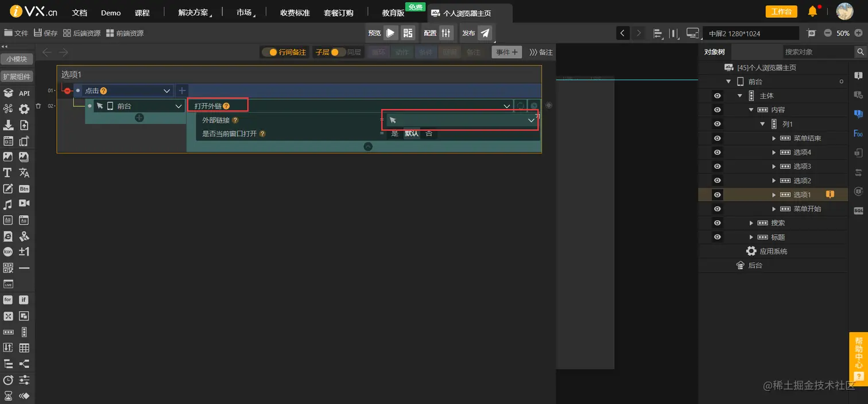
Task: Click the Fx function panel icon
Action: pyautogui.click(x=858, y=133)
